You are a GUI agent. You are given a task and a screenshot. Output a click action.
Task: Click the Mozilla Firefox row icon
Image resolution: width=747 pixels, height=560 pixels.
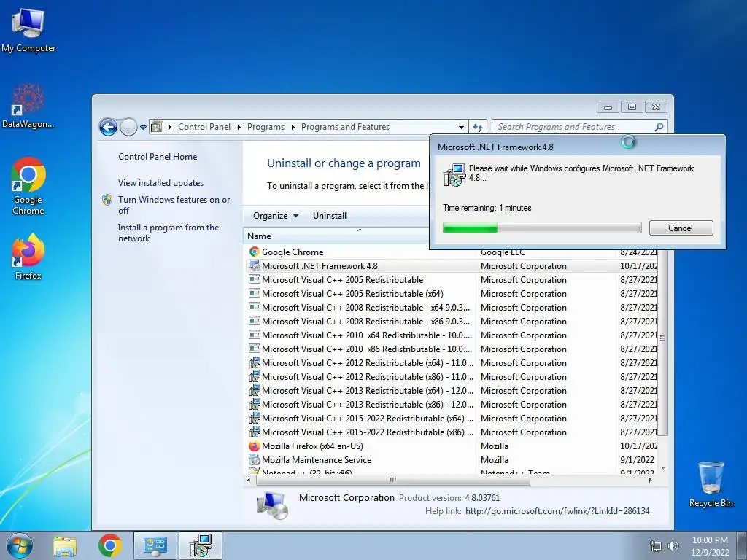(255, 446)
